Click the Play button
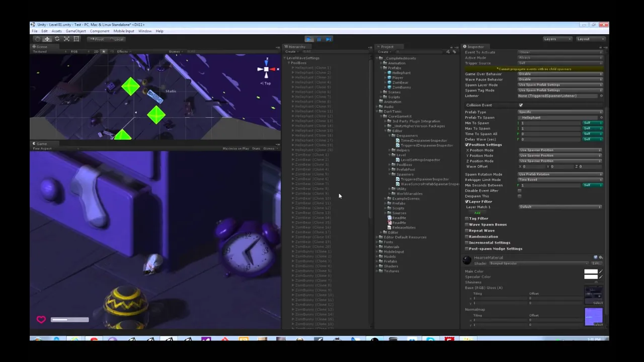Viewport: 644px width, 362px height. 309,39
